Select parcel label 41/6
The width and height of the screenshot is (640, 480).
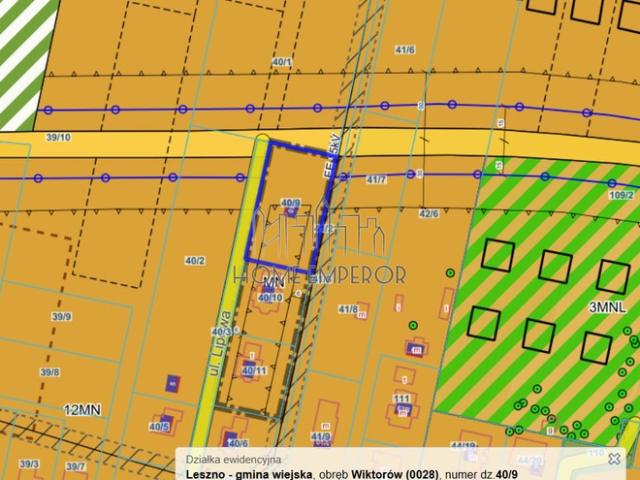pyautogui.click(x=405, y=49)
